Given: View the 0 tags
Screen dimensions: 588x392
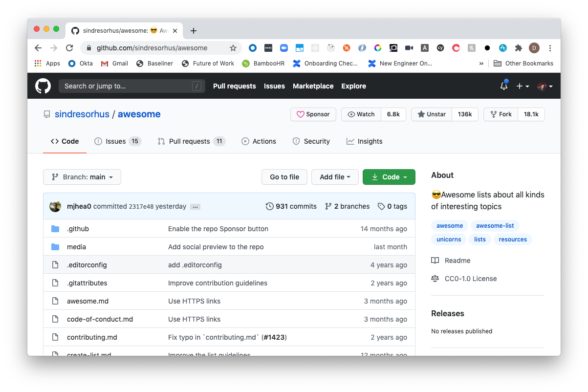Looking at the screenshot, I should [392, 206].
